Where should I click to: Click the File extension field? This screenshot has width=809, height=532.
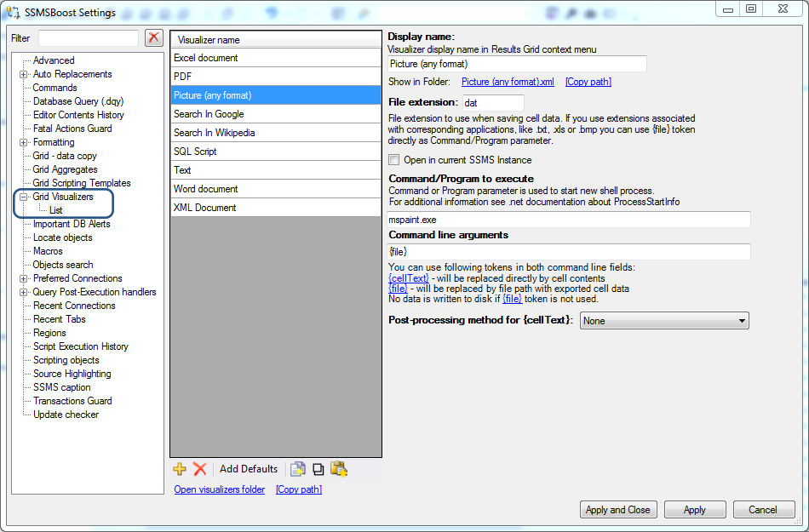pos(493,103)
